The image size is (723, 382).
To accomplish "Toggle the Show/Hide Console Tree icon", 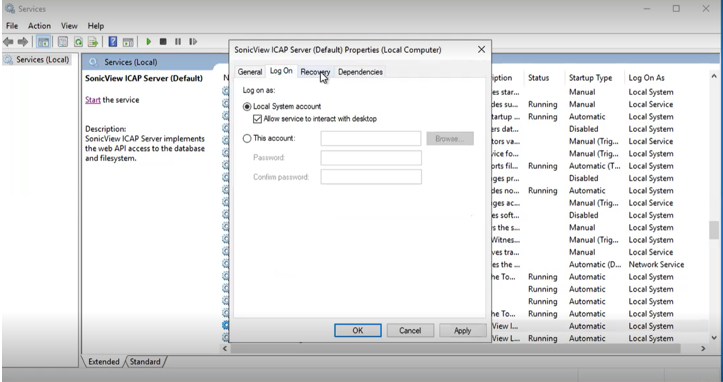I will pos(43,42).
